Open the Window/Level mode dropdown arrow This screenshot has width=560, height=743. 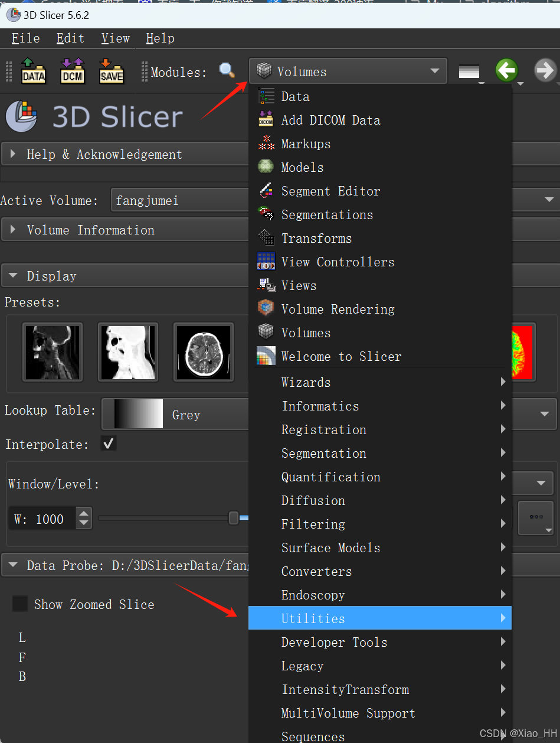[x=541, y=483]
